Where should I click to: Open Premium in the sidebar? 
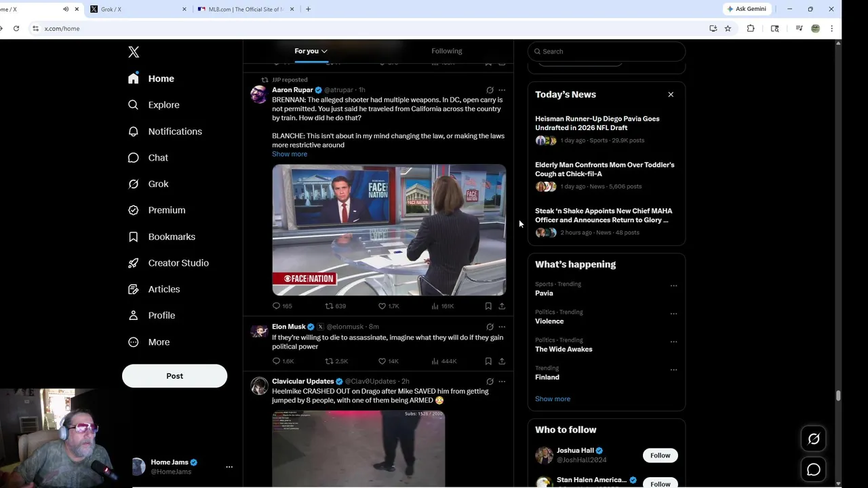(157, 210)
